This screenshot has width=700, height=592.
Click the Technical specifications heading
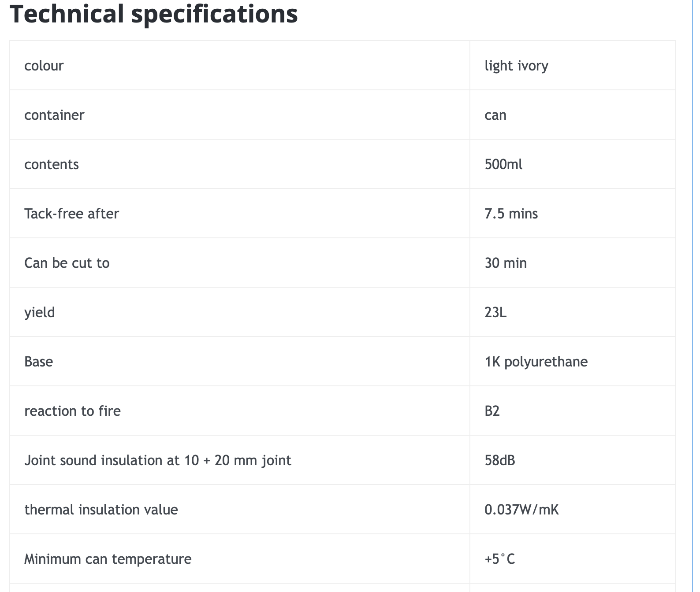click(x=153, y=14)
